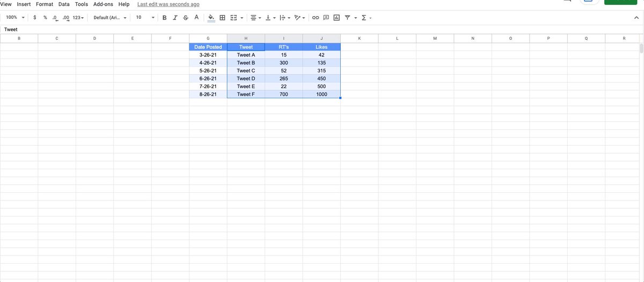
Task: Select the RT's cell with 300
Action: click(284, 63)
